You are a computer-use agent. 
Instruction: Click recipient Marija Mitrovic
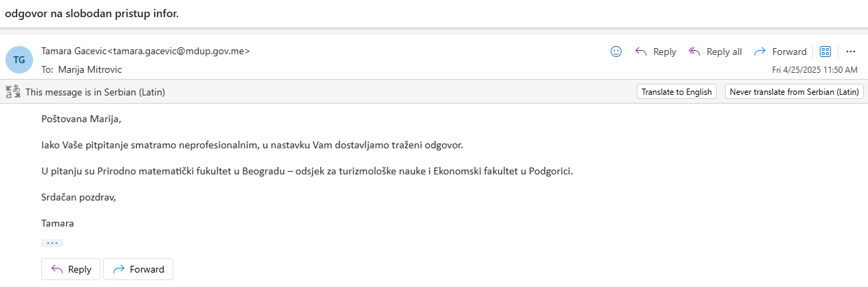pyautogui.click(x=91, y=69)
